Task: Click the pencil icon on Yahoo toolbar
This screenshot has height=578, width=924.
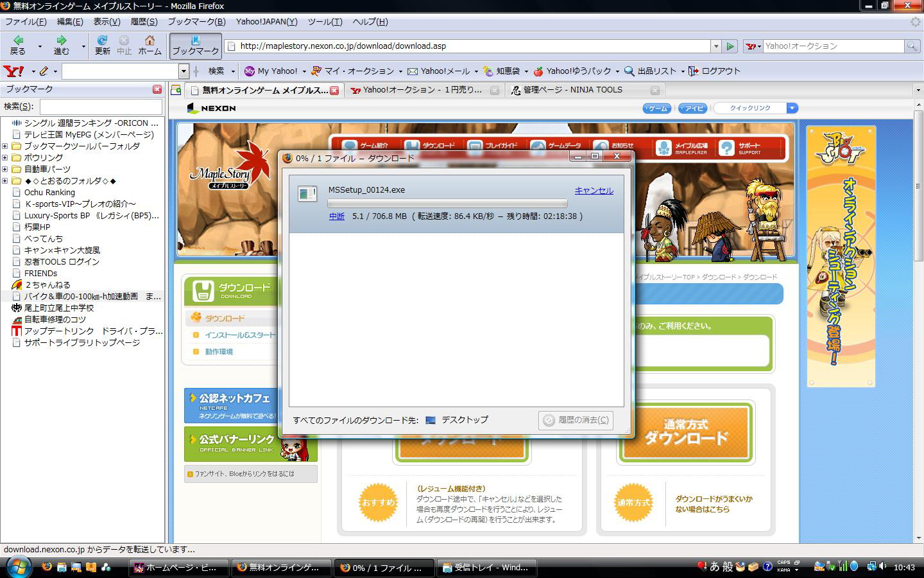Action: 44,71
